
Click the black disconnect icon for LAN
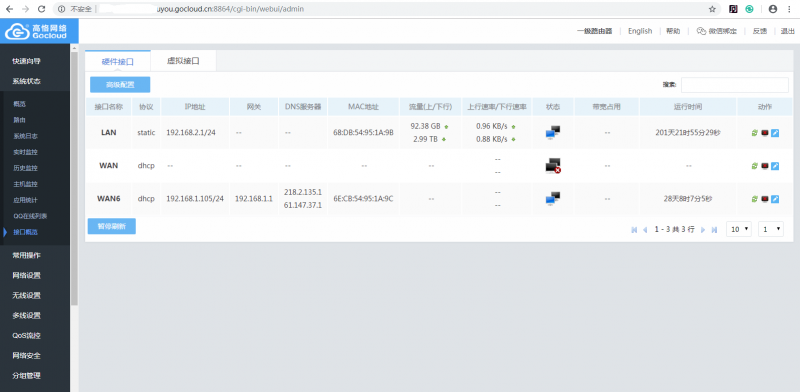pos(765,133)
